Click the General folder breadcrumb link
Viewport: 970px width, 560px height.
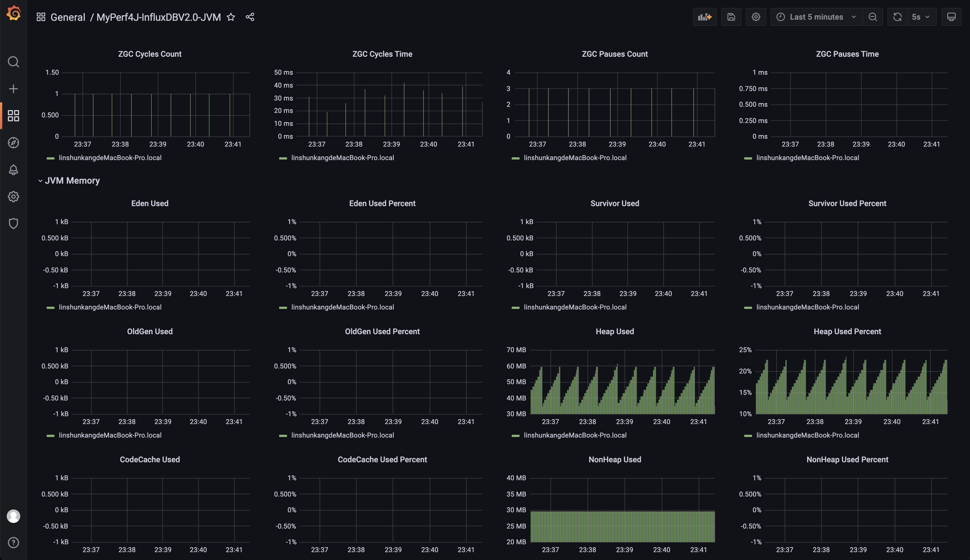(x=68, y=17)
